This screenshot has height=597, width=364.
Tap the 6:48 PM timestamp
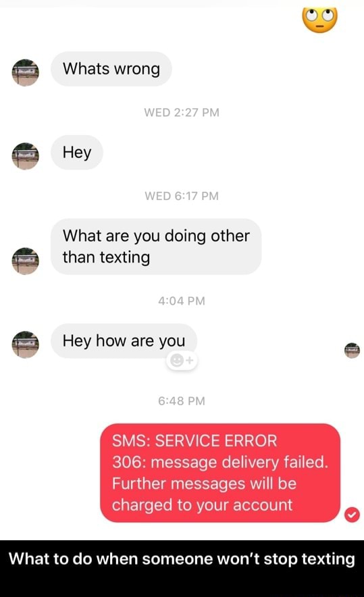(182, 401)
